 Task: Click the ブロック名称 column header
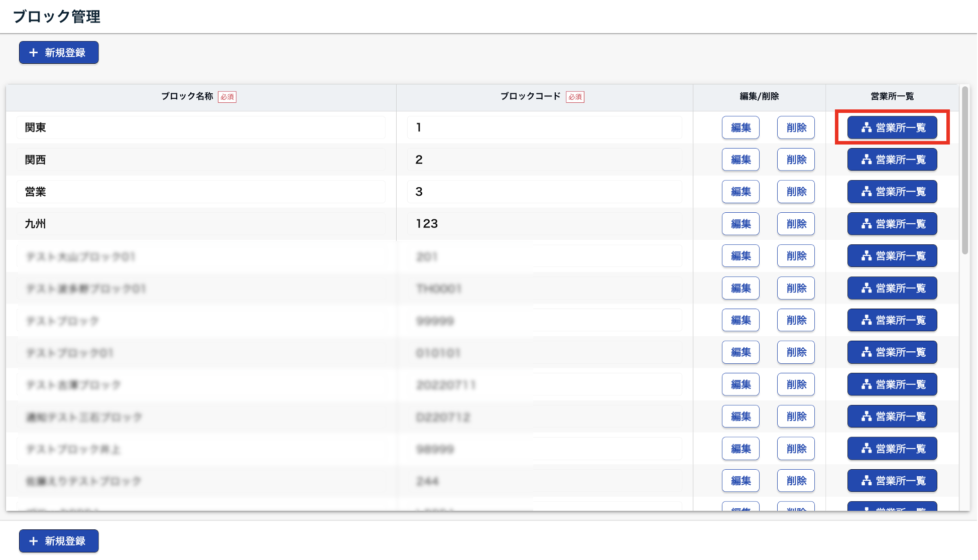[187, 96]
